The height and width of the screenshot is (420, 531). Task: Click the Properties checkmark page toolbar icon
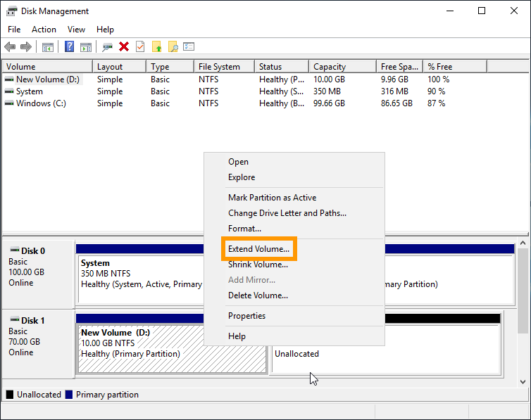tap(140, 47)
